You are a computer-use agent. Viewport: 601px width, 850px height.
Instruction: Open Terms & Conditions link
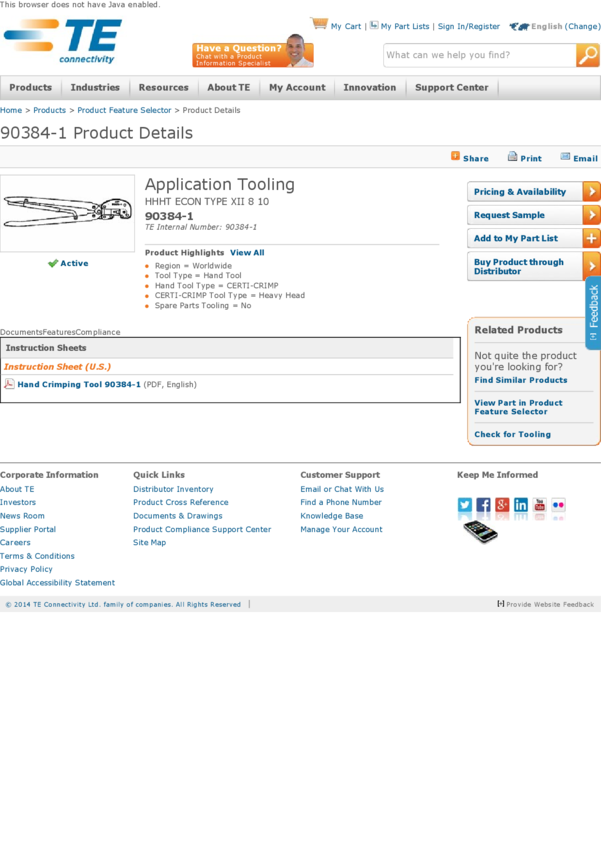[37, 556]
